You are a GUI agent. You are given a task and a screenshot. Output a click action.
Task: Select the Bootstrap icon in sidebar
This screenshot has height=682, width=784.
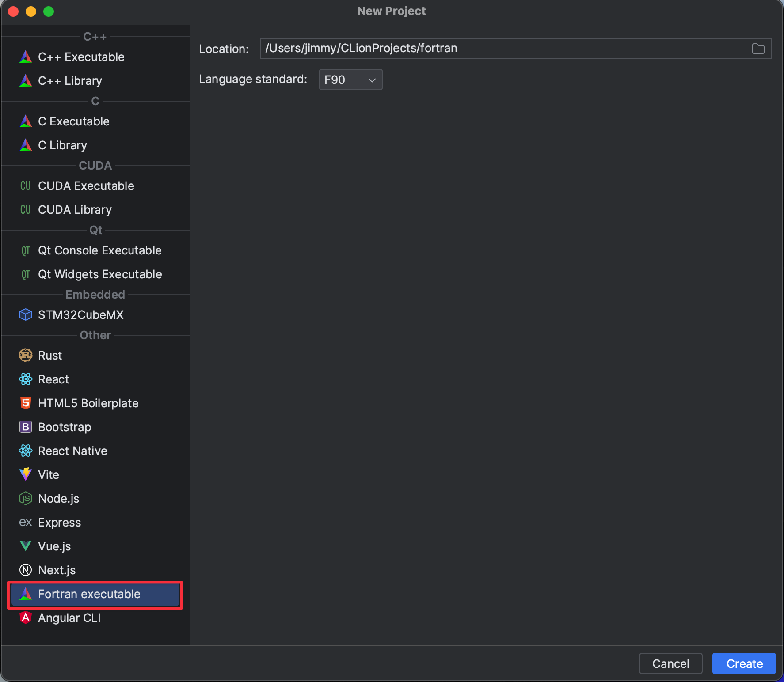click(x=26, y=427)
